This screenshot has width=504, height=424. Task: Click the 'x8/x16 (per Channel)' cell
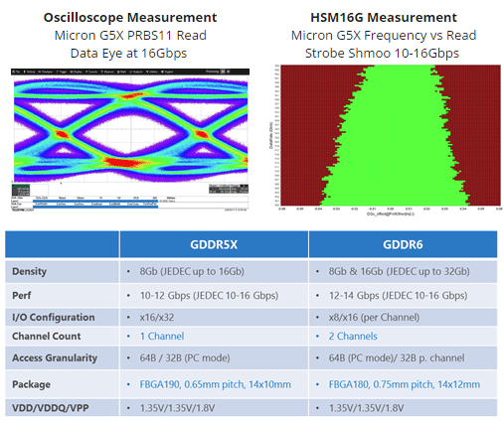(x=403, y=317)
